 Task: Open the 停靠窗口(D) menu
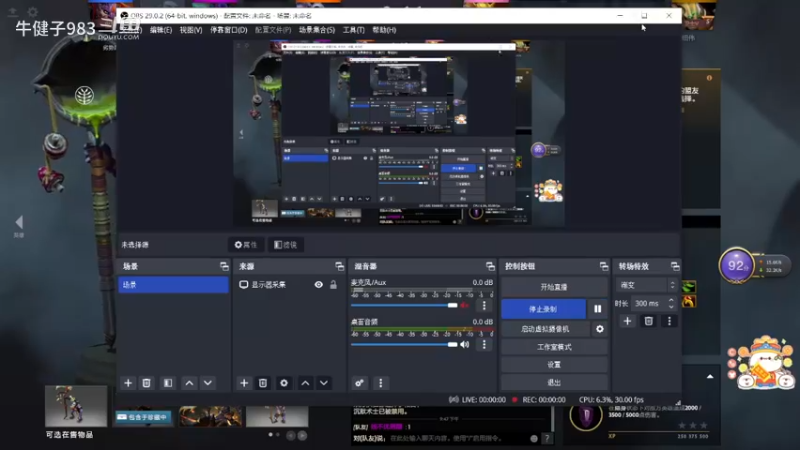pyautogui.click(x=229, y=30)
